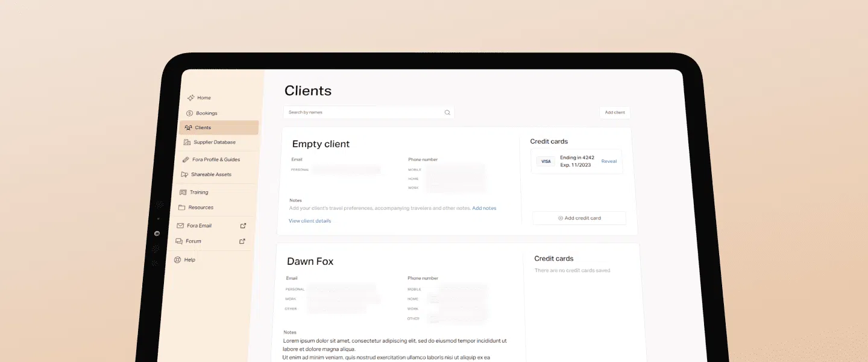Click the Home sparkle icon in sidebar
Image resolution: width=868 pixels, height=362 pixels.
click(190, 98)
